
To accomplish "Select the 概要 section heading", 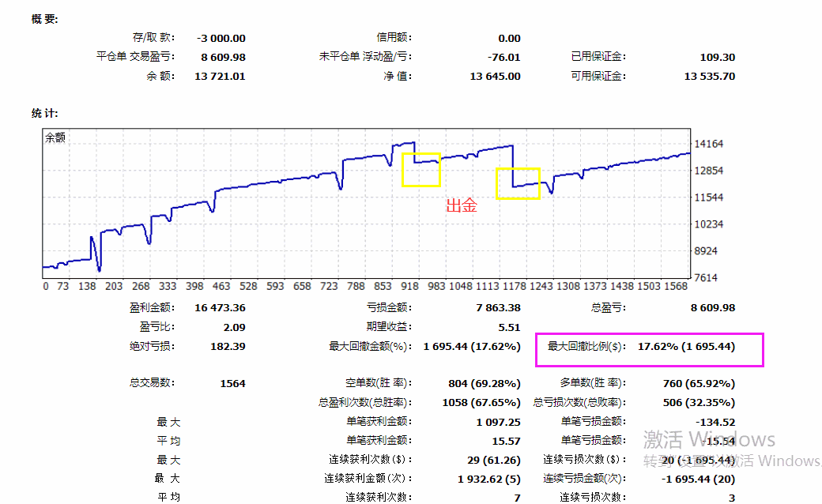I will 44,19.
